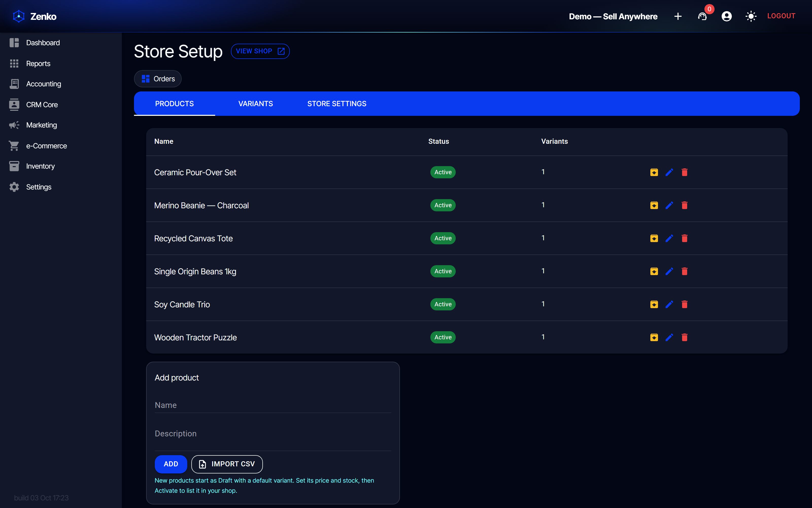
Task: Delete the Soy Candle Trio product
Action: click(x=685, y=304)
